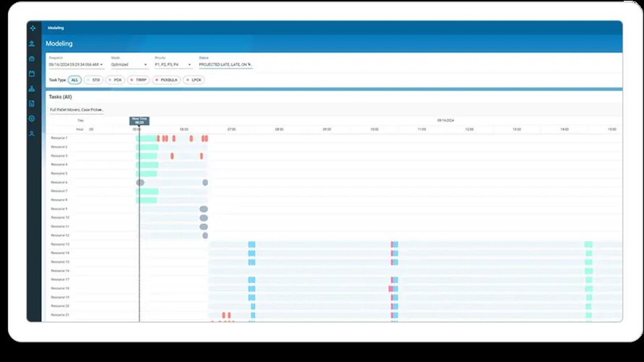644x362 pixels.
Task: Open the Status filter dropdown
Action: pos(225,64)
